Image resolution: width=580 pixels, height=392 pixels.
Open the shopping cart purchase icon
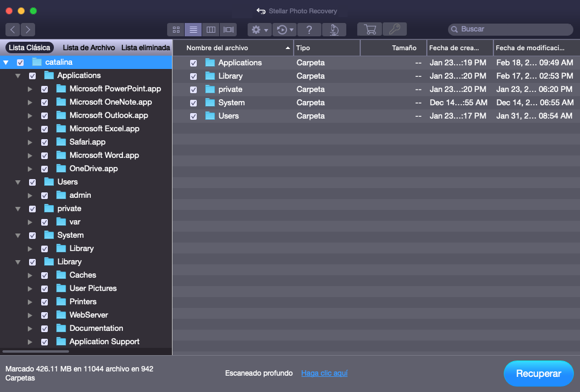[x=369, y=29]
